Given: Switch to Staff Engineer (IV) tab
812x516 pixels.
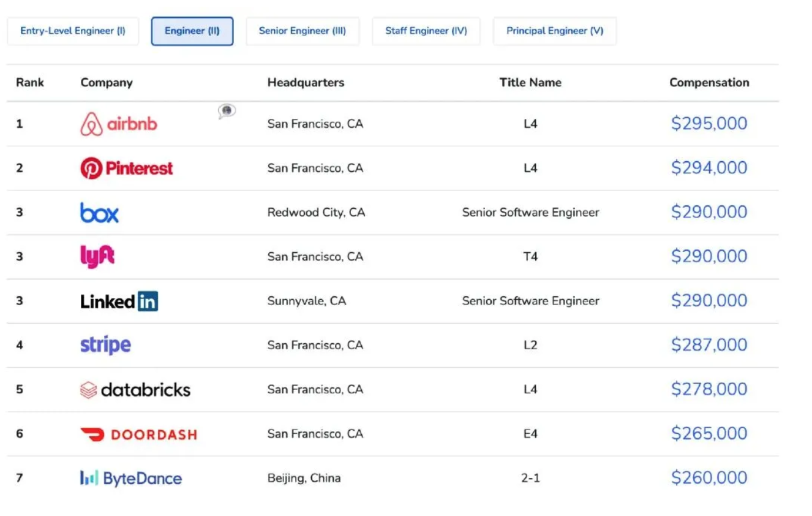Looking at the screenshot, I should [x=426, y=31].
